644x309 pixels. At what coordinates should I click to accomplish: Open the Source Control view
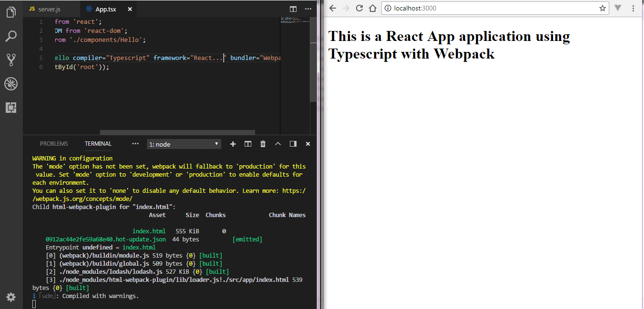tap(11, 60)
